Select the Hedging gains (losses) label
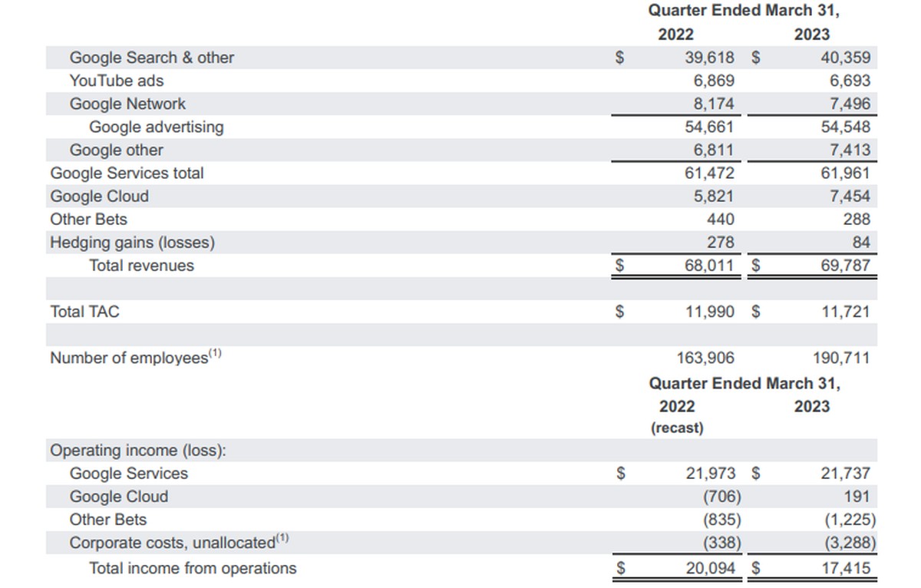Screen dimensions: 921x588 (x=132, y=243)
